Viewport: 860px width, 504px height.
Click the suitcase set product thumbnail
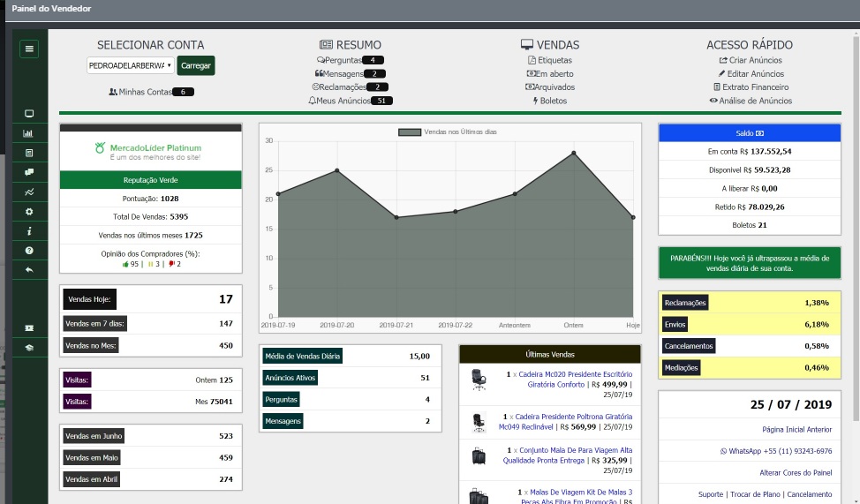(479, 455)
